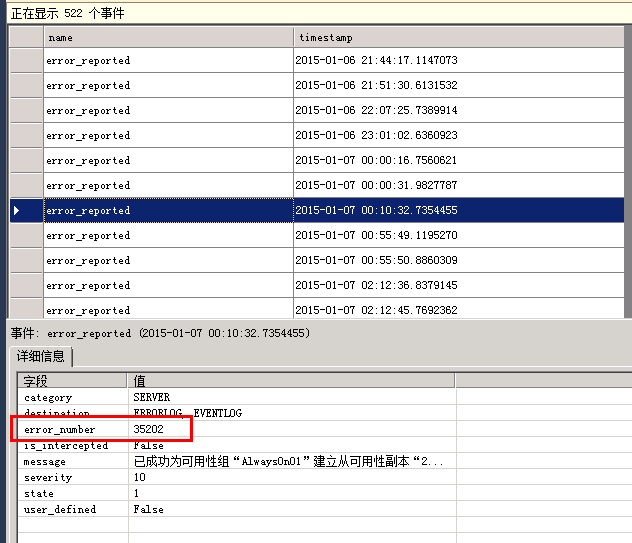Select the user_defined field row
Image resolution: width=632 pixels, height=543 pixels.
[59, 510]
